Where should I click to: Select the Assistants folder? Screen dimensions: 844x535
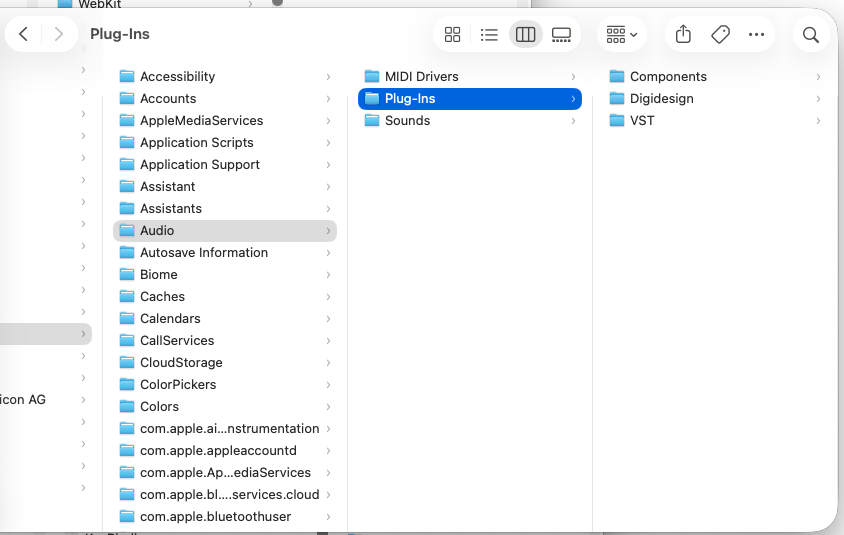[224, 209]
